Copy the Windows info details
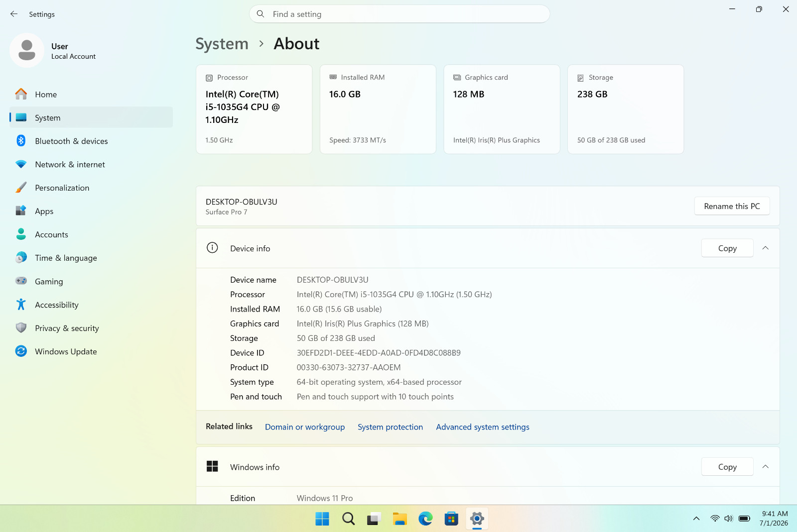797x532 pixels. click(727, 467)
